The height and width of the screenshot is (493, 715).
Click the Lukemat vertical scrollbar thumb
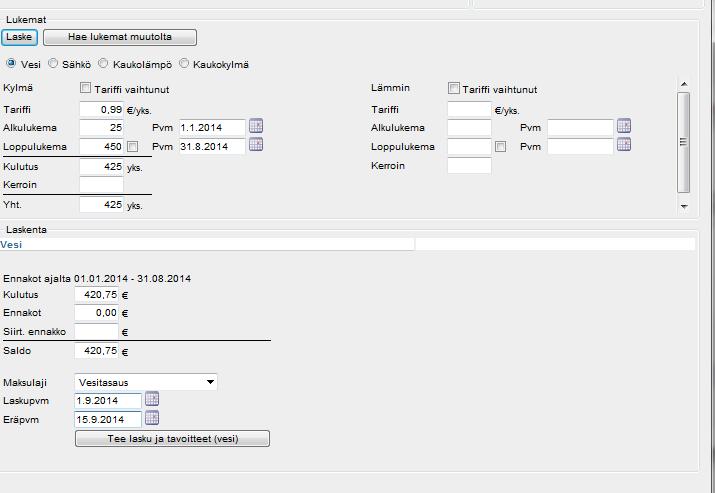tap(683, 142)
